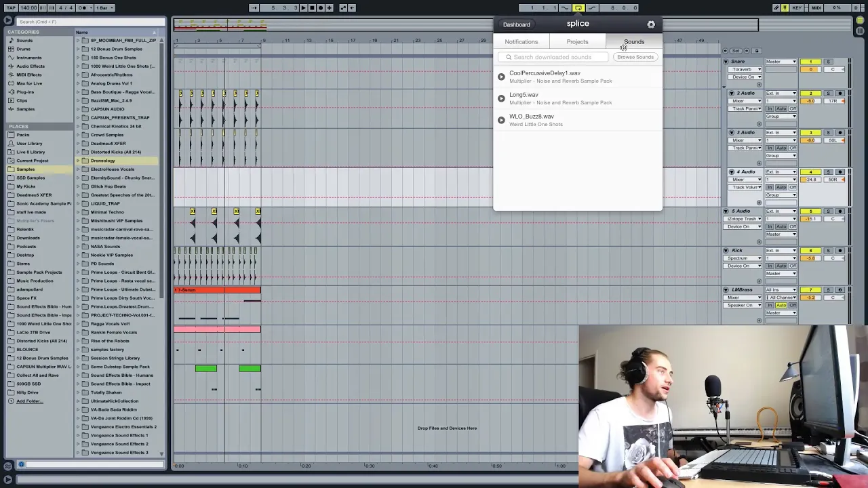
Task: Adjust 4 Audio volume field -24.8
Action: [811, 180]
